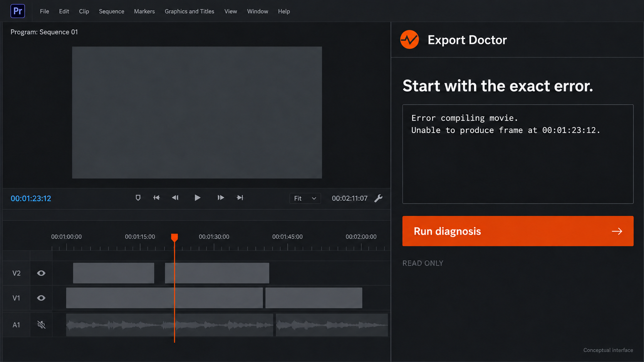The height and width of the screenshot is (362, 644).
Task: Click the 00:01:15:00 ruler mark
Action: (140, 237)
